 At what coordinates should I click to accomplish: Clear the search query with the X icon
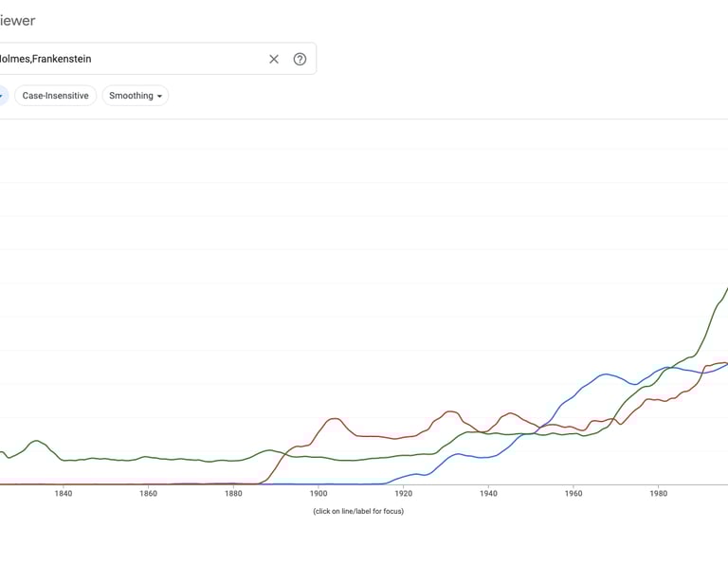[274, 59]
